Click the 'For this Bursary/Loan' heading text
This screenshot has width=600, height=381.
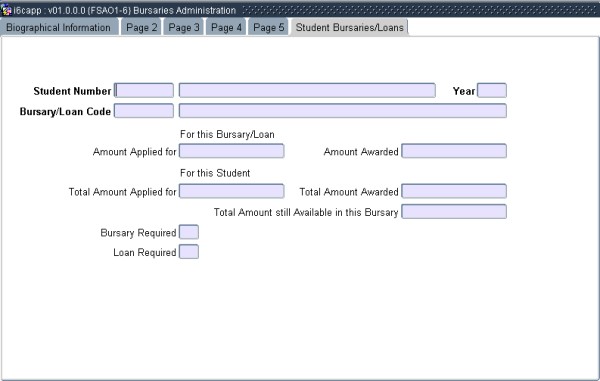coord(227,134)
